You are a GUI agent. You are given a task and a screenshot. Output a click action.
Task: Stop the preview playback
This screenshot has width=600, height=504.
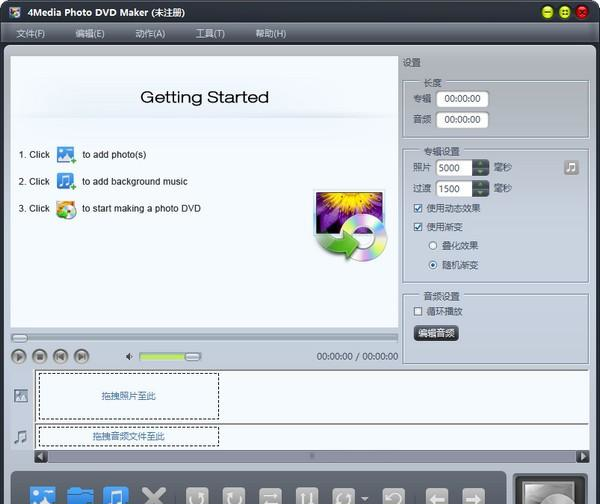pyautogui.click(x=39, y=357)
